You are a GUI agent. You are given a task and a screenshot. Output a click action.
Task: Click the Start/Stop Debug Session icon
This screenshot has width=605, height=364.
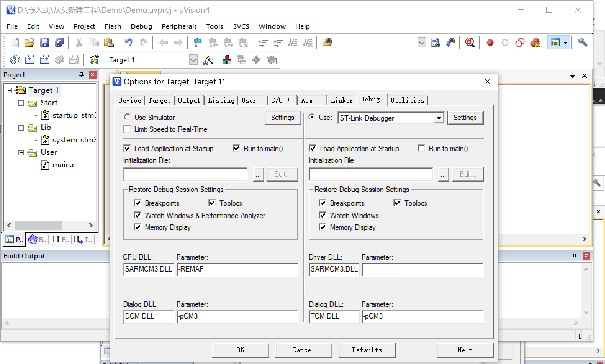click(x=470, y=43)
